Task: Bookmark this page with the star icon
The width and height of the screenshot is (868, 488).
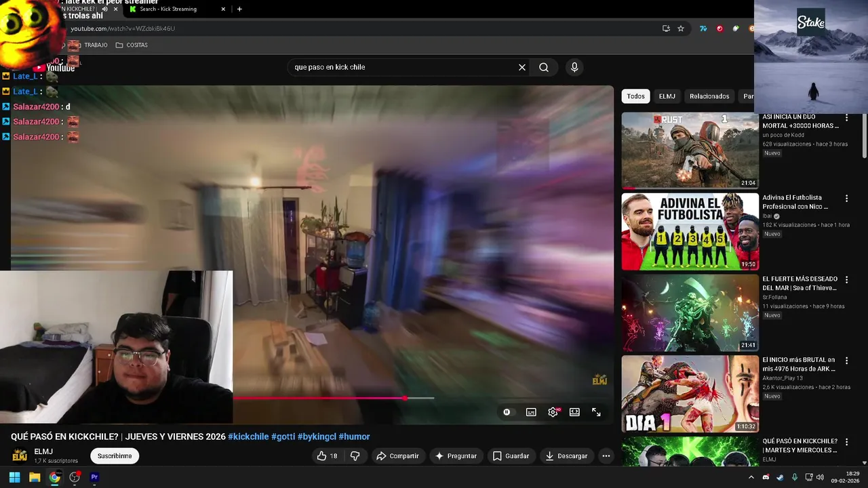Action: [681, 28]
